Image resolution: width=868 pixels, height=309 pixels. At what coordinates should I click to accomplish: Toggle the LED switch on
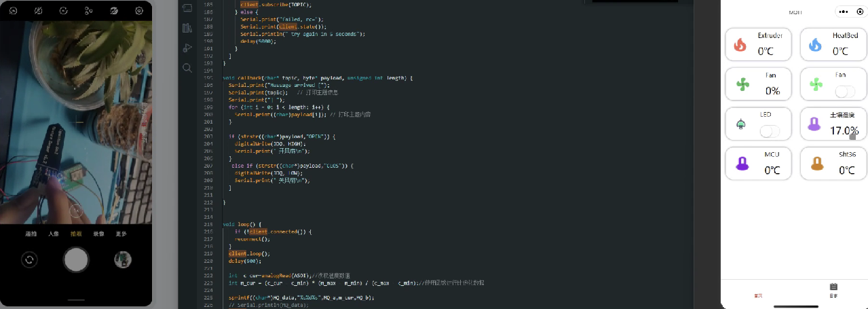(x=770, y=131)
